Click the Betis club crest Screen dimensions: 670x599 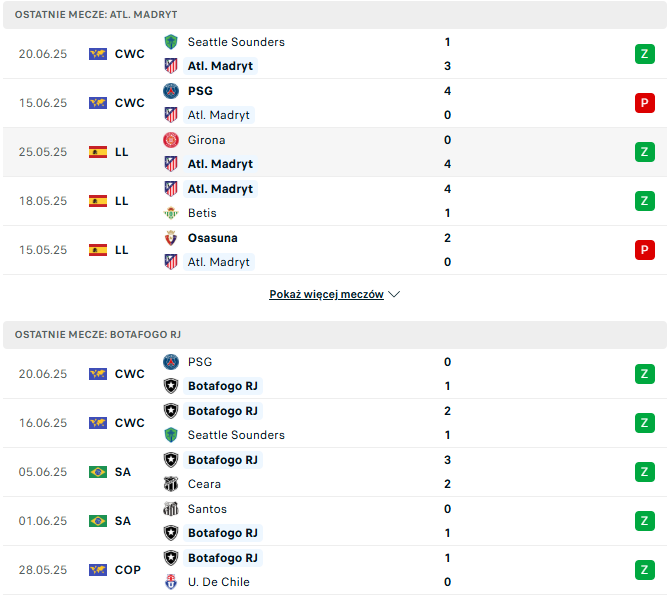171,213
